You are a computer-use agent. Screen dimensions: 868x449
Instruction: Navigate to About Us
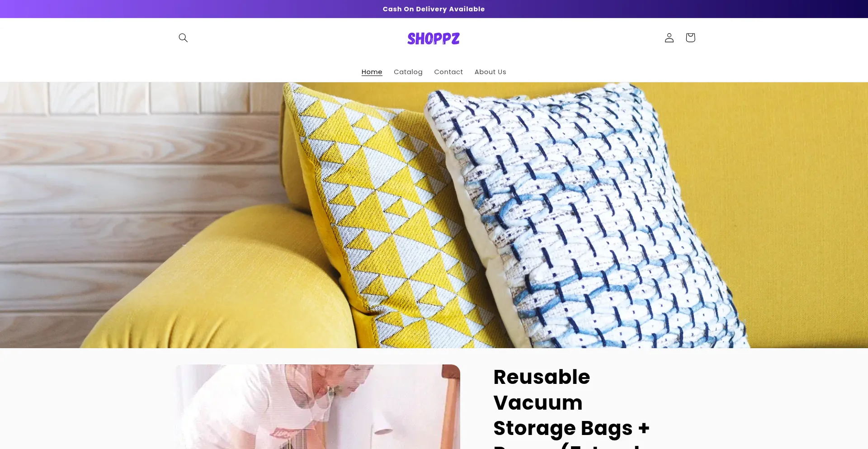pos(490,72)
